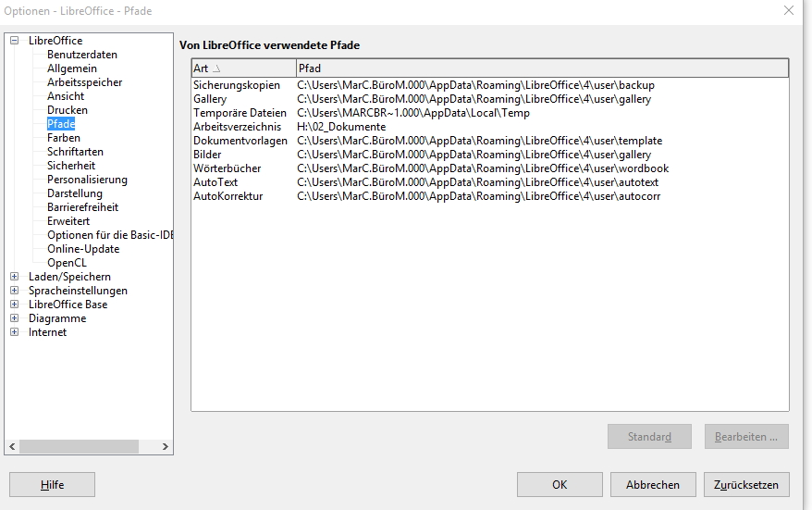Expand the Laden/Speichern node

point(15,276)
